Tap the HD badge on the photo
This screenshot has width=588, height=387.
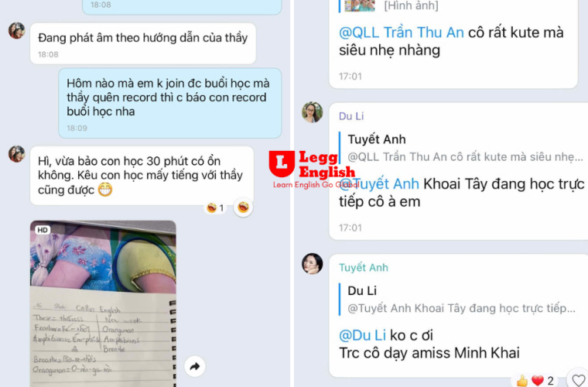(x=43, y=230)
